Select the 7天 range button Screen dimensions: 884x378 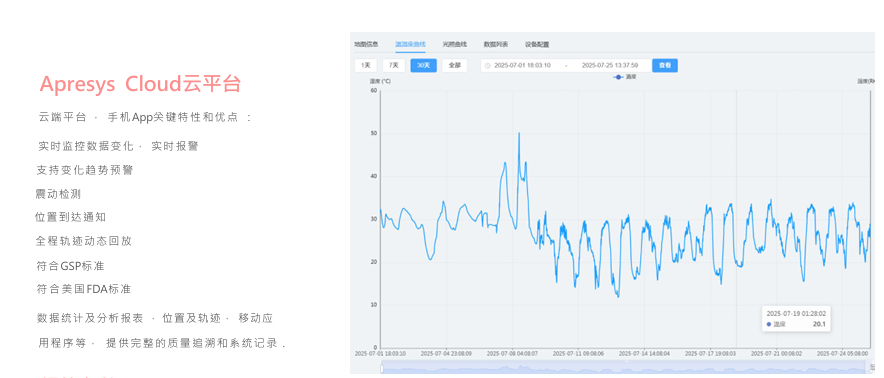click(x=394, y=65)
